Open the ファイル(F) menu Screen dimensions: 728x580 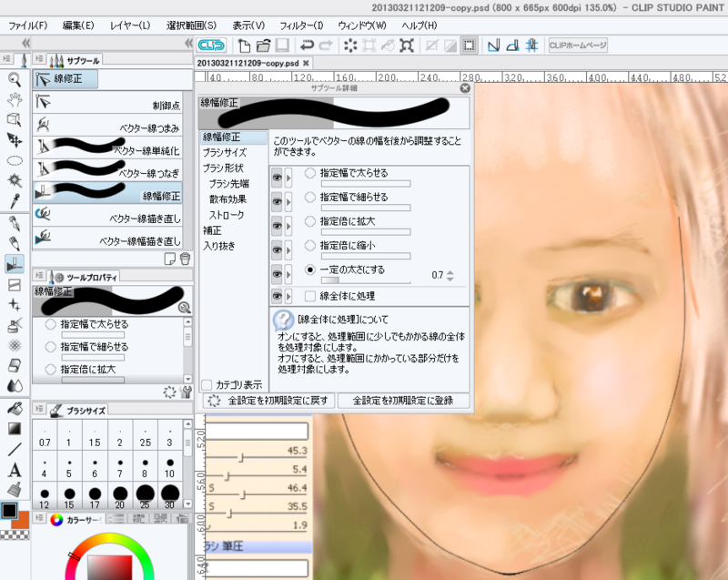coord(28,25)
